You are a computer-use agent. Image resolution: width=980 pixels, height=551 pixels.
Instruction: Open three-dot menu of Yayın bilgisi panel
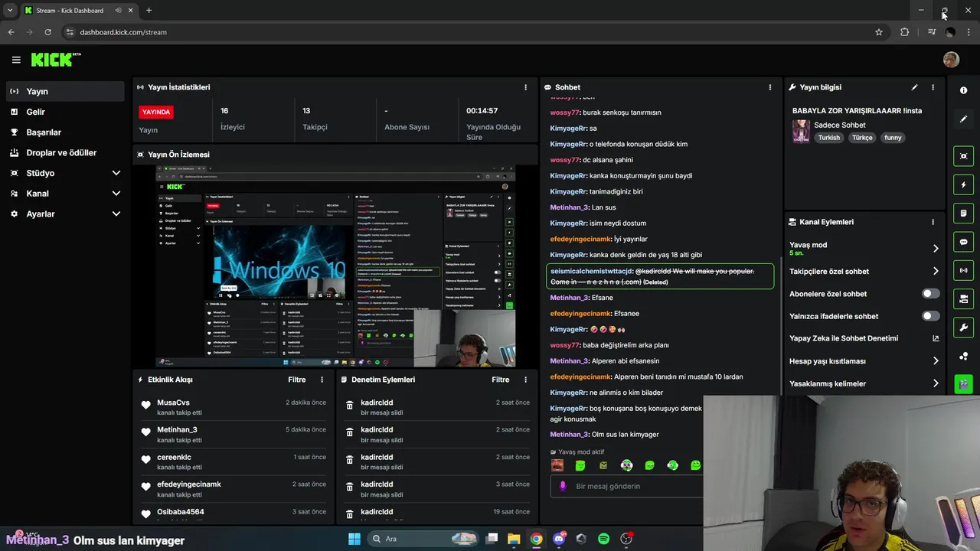pyautogui.click(x=933, y=87)
